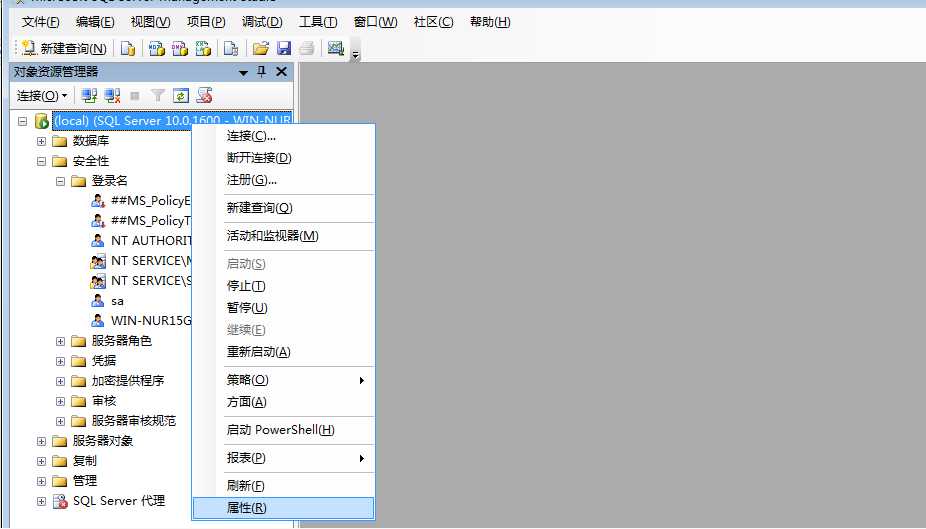Image resolution: width=926 pixels, height=529 pixels.
Task: Click the New Query (新建查询) toolbar button
Action: coord(64,48)
